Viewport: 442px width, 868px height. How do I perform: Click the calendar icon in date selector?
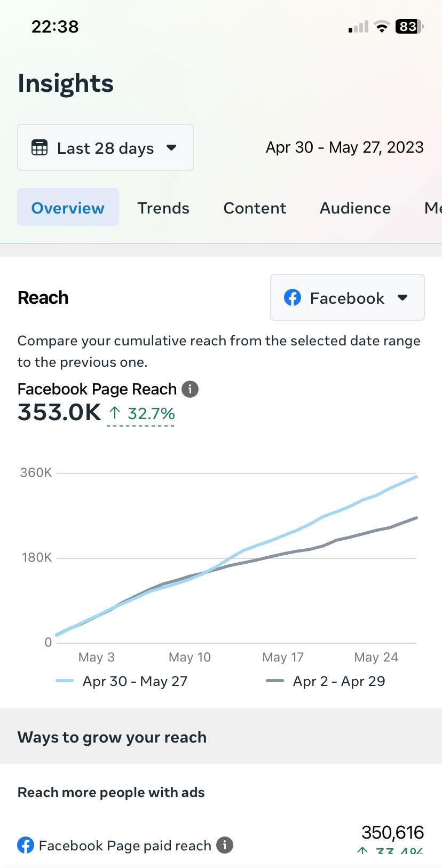pos(40,148)
